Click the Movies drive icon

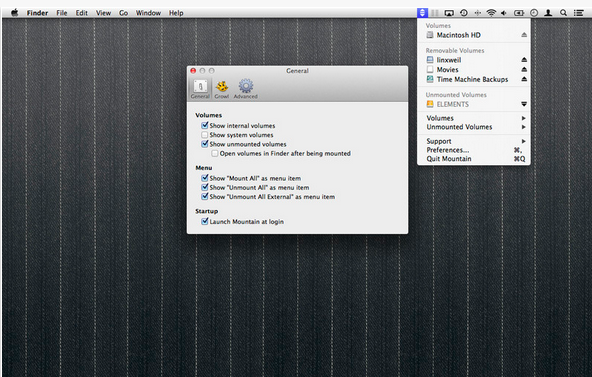tap(430, 69)
